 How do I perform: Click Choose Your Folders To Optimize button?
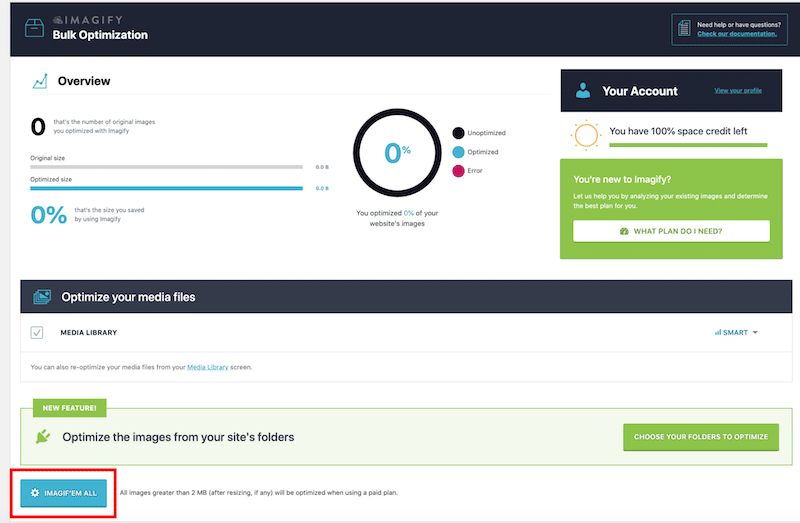(x=701, y=437)
